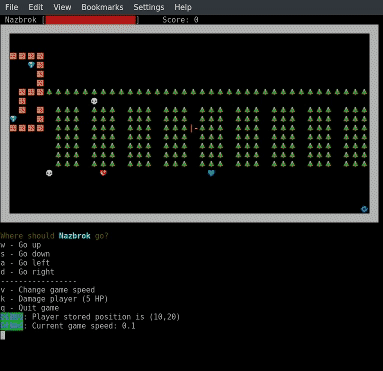Viewport: 383px width, 371px height.
Task: Click the 'Current game speed: 0.1' message
Action: click(x=84, y=326)
